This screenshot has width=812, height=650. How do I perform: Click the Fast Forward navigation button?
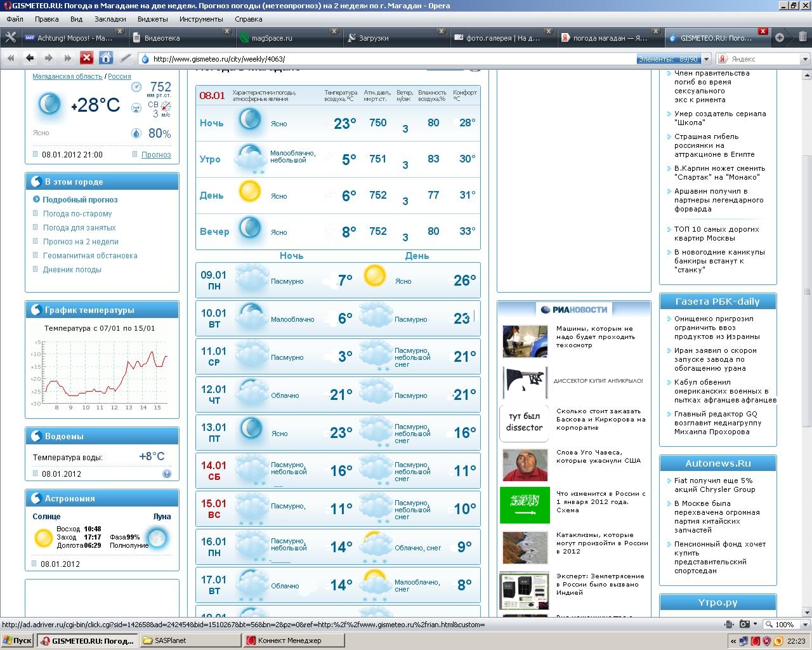point(67,58)
